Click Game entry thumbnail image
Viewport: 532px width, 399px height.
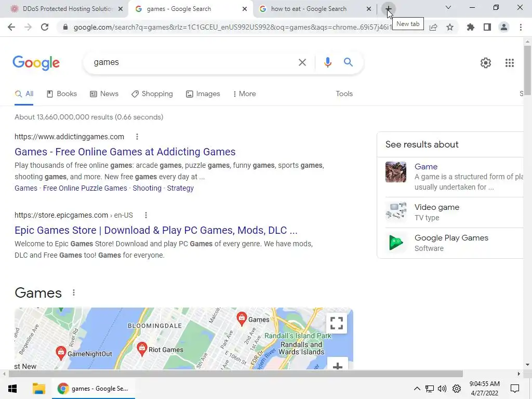pyautogui.click(x=395, y=172)
